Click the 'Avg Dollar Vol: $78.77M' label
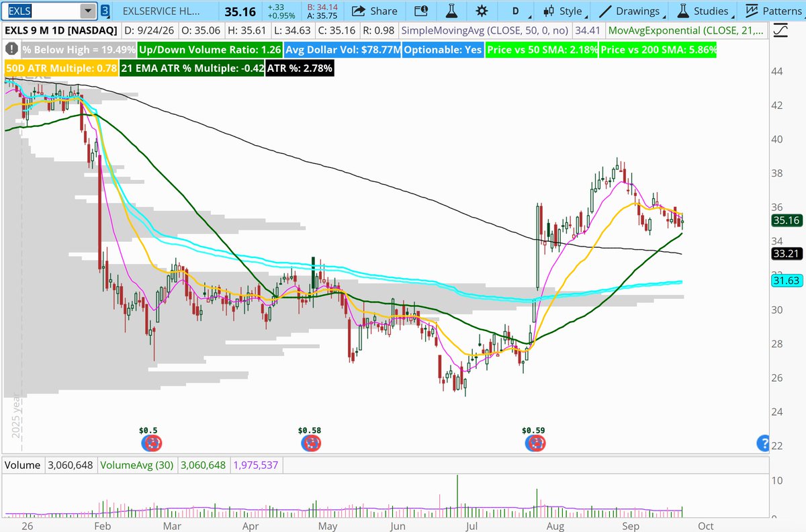 342,50
